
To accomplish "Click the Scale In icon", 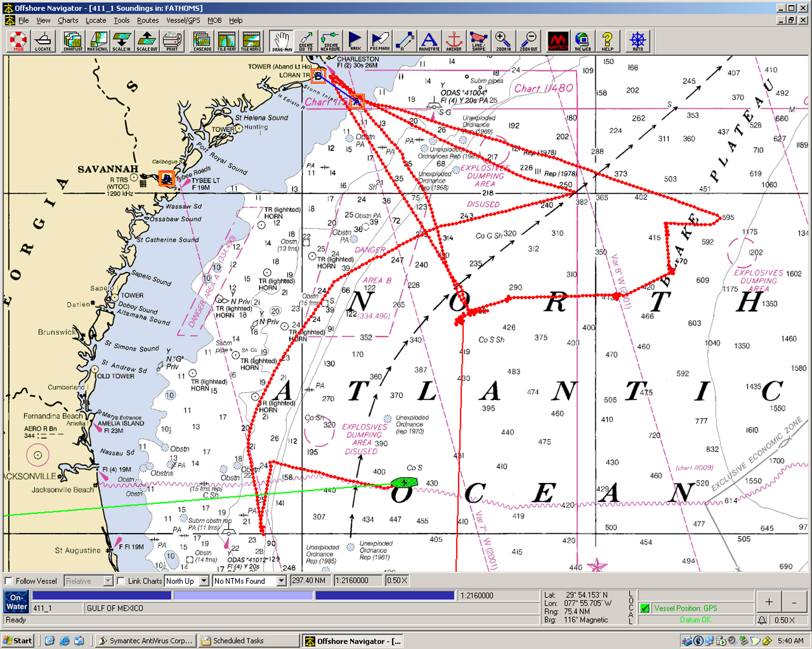I will (x=122, y=41).
